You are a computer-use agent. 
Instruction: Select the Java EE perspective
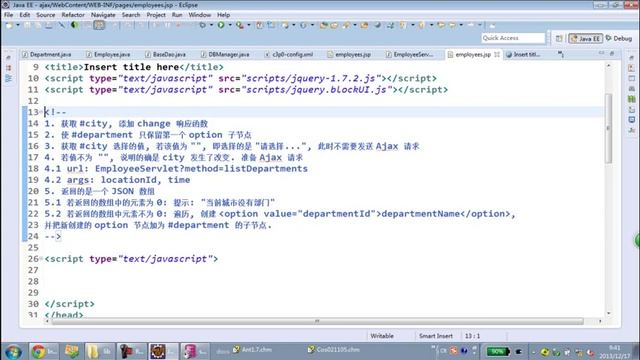[x=585, y=38]
